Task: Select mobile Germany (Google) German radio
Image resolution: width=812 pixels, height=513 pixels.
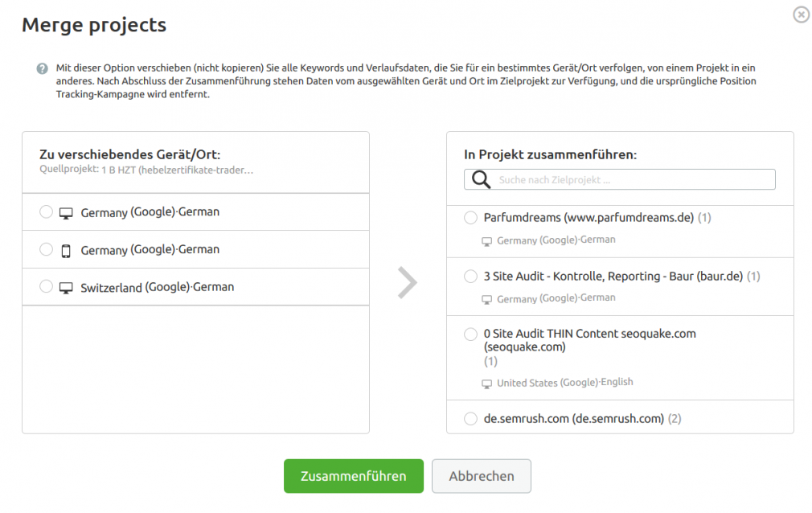Action: pyautogui.click(x=46, y=249)
